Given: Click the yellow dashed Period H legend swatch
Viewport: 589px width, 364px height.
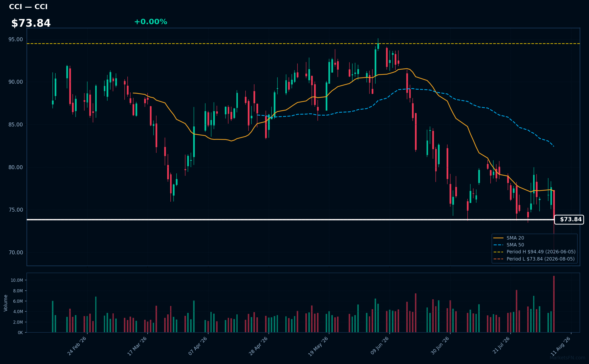Looking at the screenshot, I should [x=498, y=252].
